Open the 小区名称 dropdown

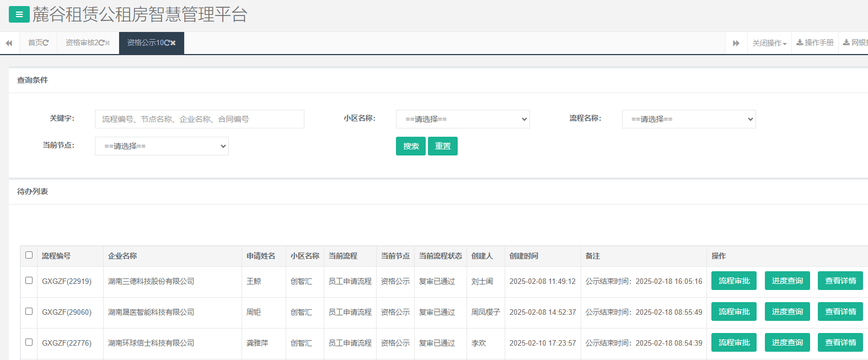tap(463, 119)
